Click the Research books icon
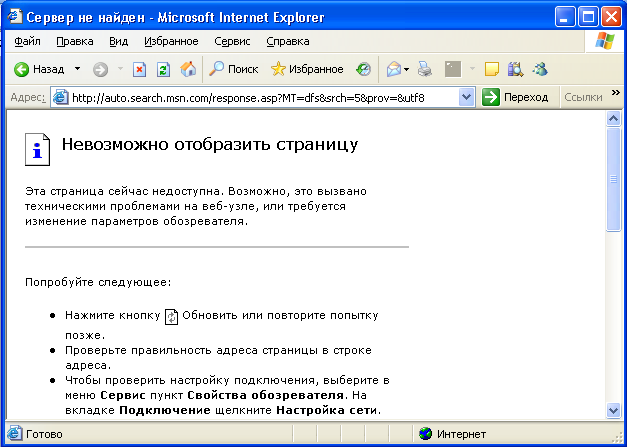 (x=515, y=69)
